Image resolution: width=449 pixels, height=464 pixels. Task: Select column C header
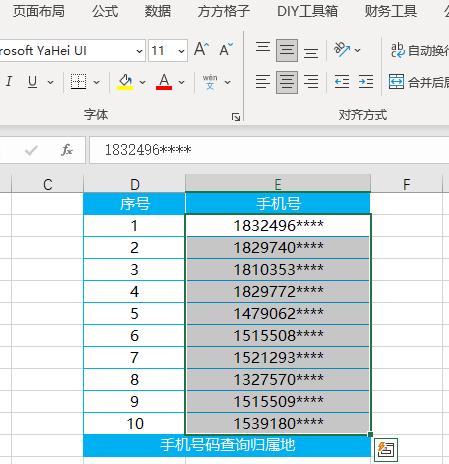47,184
